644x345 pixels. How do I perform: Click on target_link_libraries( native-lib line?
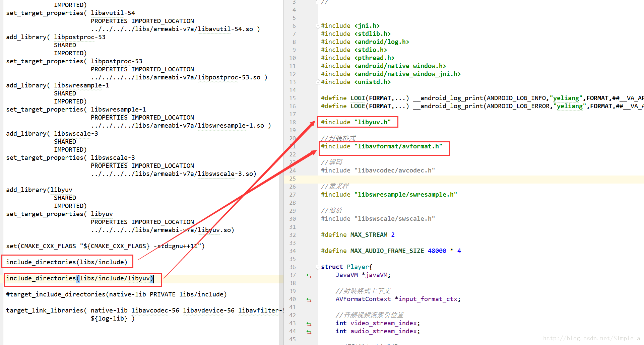point(144,310)
